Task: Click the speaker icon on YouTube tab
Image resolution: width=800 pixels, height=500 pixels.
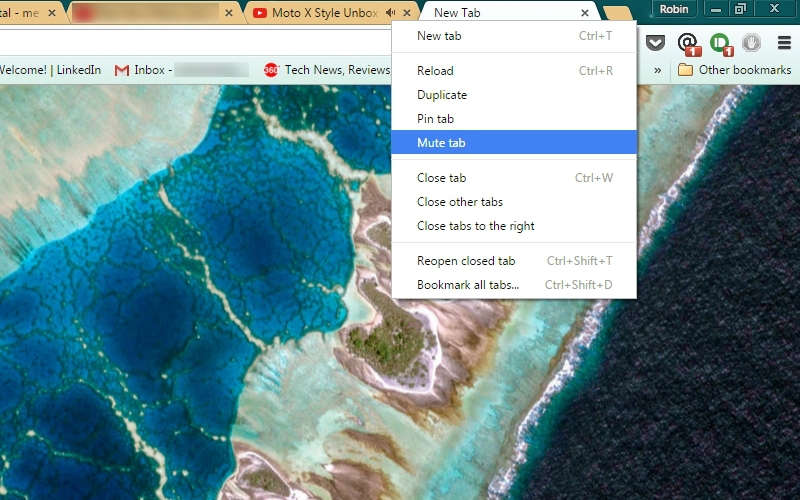Action: 390,13
